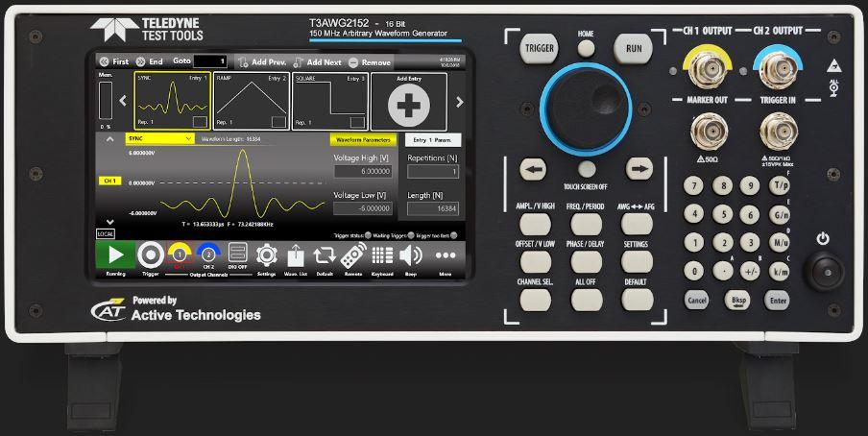Click the Goto entry number field
The width and height of the screenshot is (868, 436).
pos(210,61)
